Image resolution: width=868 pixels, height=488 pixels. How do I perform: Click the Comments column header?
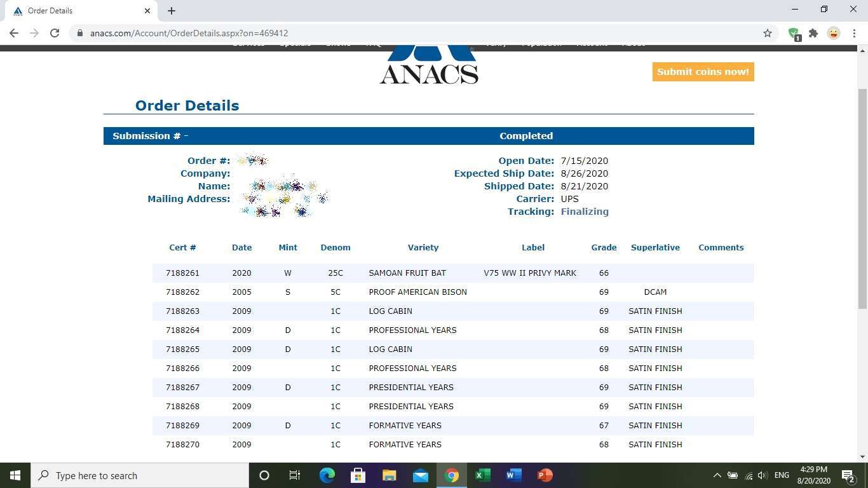point(721,248)
